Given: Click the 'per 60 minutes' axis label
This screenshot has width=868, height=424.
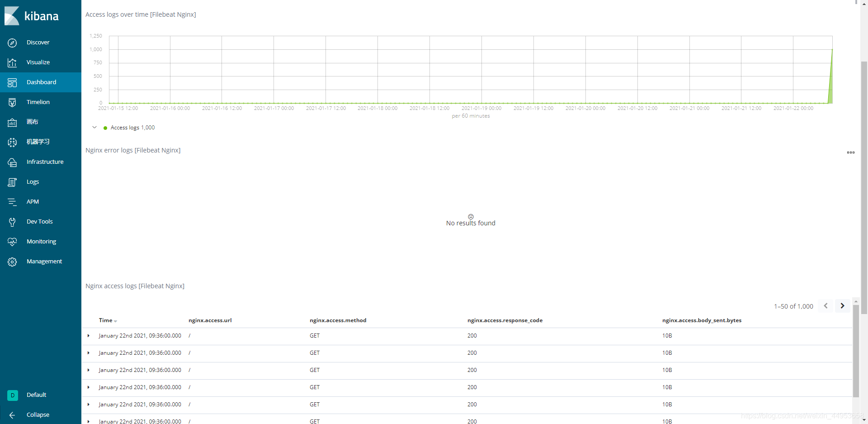Looking at the screenshot, I should click(471, 116).
